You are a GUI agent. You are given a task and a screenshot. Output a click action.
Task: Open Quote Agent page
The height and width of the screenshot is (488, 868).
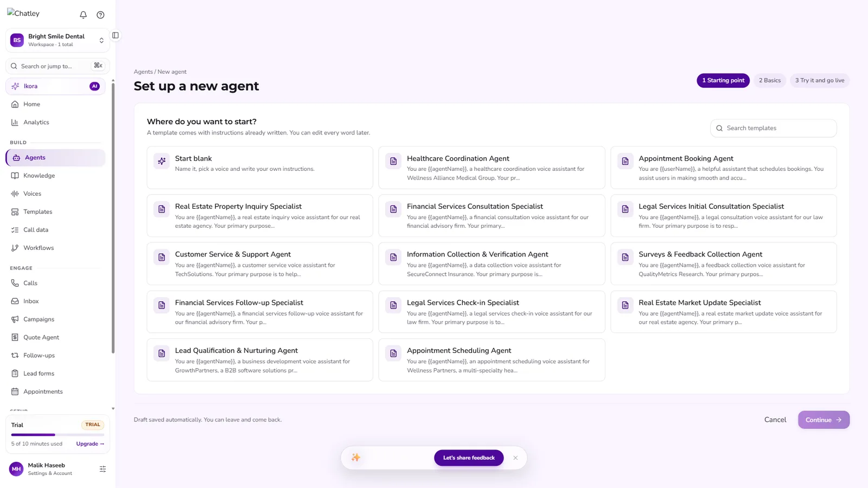tap(55, 337)
